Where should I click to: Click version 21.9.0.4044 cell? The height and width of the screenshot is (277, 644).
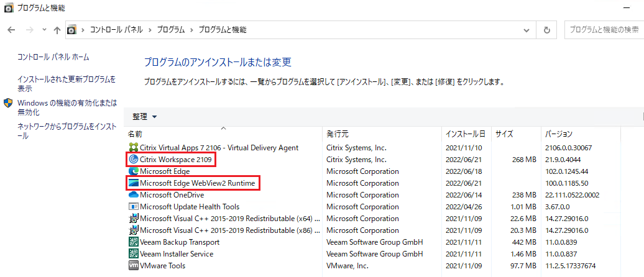(563, 160)
